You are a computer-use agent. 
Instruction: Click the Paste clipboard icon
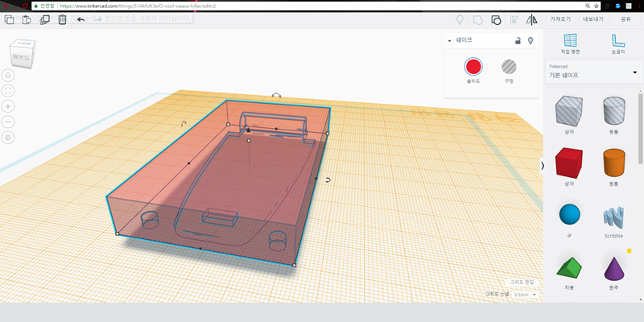tap(27, 19)
